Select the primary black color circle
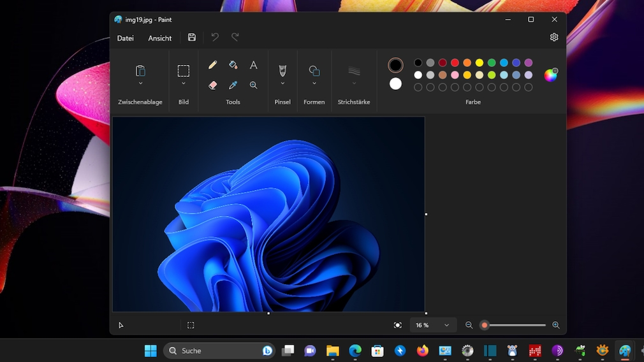 (x=395, y=65)
